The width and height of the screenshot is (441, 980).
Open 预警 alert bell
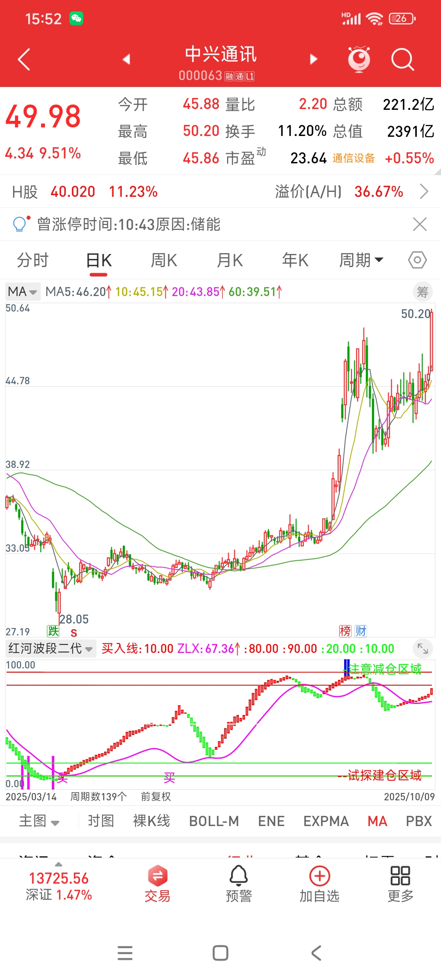[x=239, y=884]
